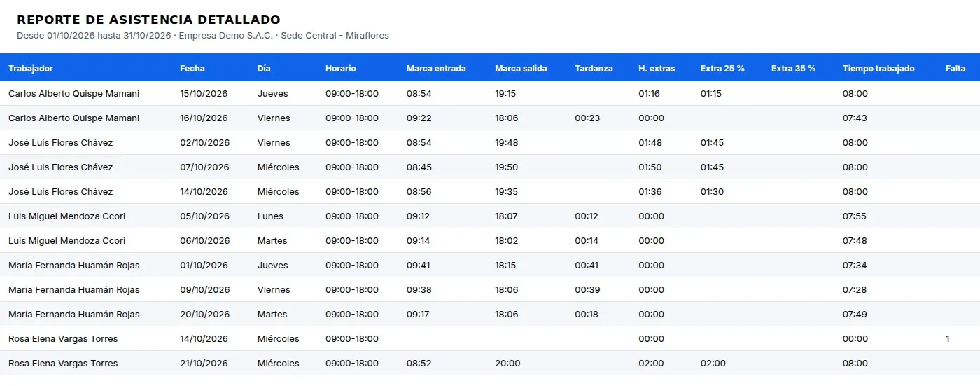
Task: Click Rosa Elena Vargas Torres in the 21/10/2026 row
Action: (x=63, y=364)
